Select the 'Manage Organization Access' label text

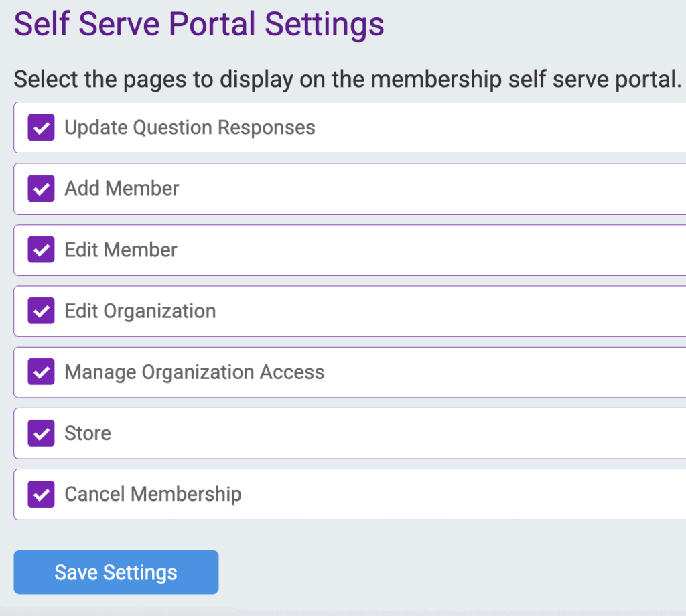pos(194,372)
